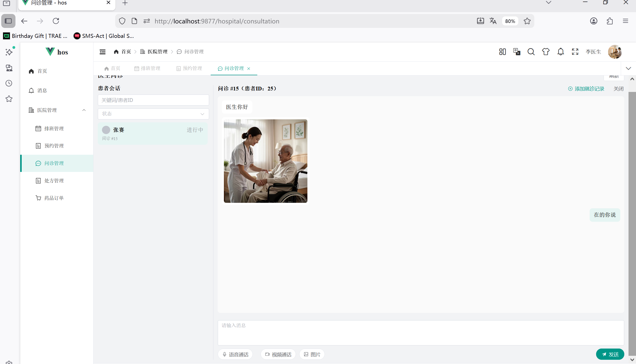Open the search icon in header
Image resolution: width=636 pixels, height=364 pixels.
531,52
